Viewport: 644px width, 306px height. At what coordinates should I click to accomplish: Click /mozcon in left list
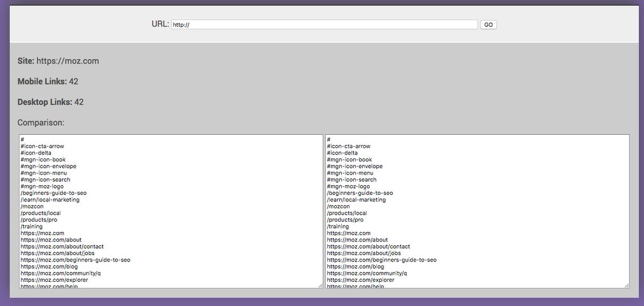[32, 206]
